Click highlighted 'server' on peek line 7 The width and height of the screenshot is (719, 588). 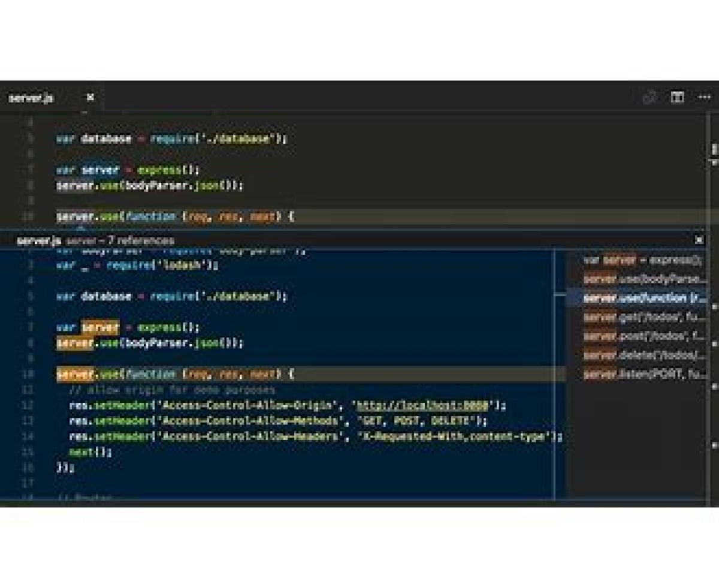(100, 327)
